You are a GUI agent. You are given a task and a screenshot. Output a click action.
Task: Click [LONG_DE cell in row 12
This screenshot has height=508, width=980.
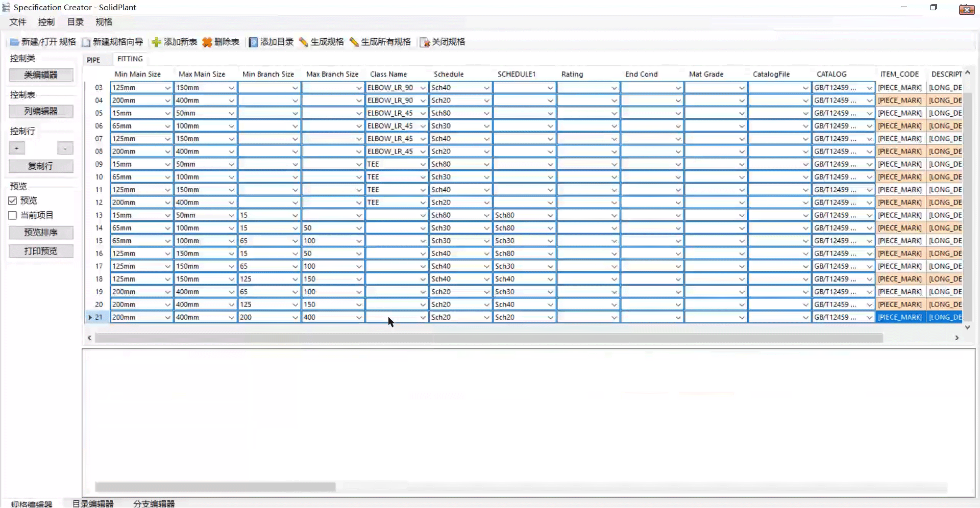pos(945,202)
